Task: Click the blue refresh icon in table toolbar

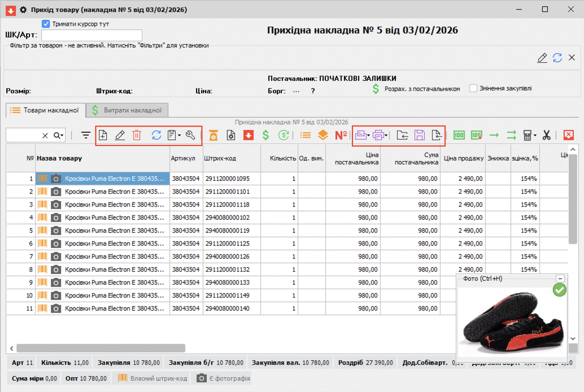Action: pyautogui.click(x=156, y=135)
